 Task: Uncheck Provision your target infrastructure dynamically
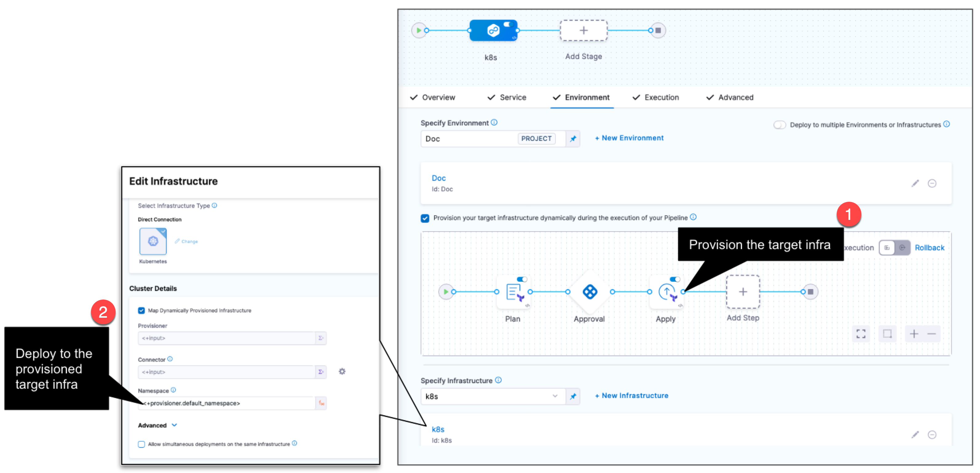coord(425,218)
